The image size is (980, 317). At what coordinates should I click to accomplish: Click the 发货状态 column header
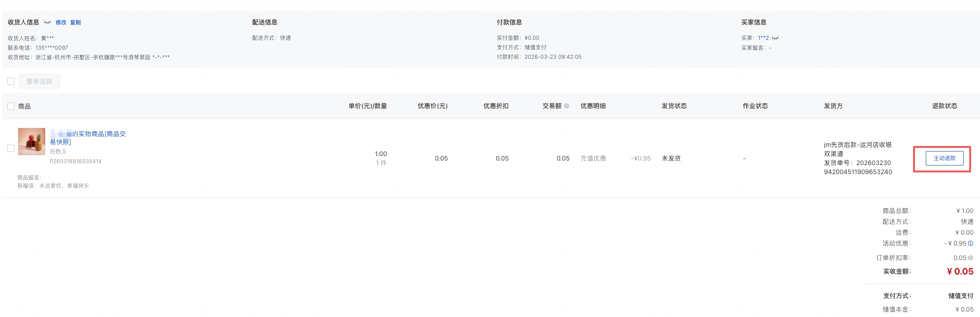pos(674,106)
